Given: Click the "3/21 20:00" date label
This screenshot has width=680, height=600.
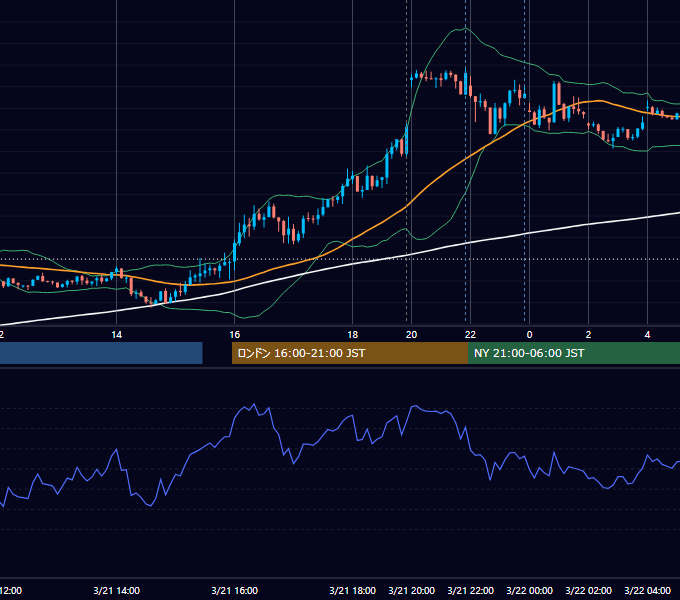Looking at the screenshot, I should 412,590.
